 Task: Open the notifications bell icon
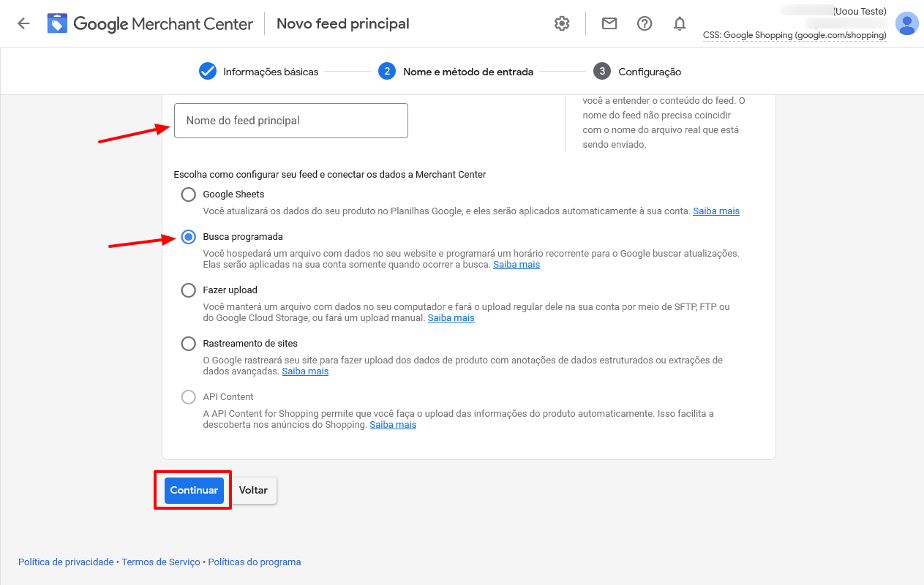pos(680,23)
